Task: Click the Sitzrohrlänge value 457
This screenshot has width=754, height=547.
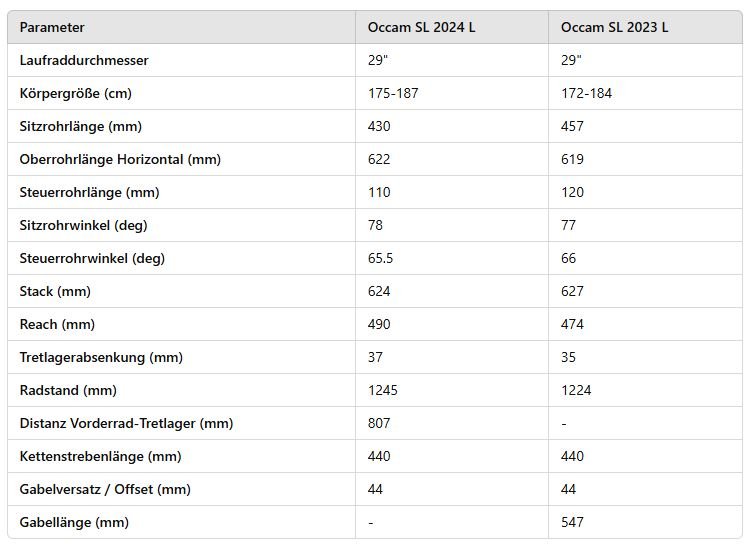Action: [573, 126]
